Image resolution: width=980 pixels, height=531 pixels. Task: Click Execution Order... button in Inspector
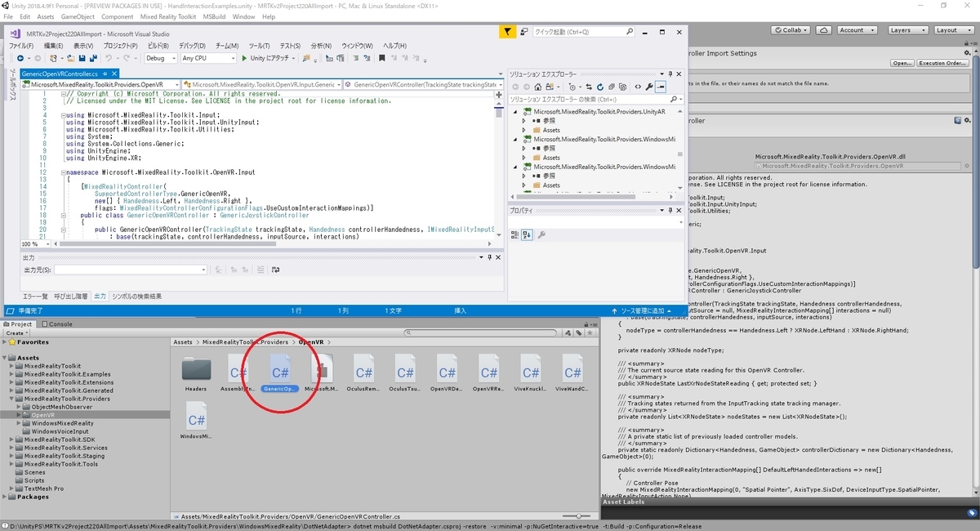[x=942, y=63]
